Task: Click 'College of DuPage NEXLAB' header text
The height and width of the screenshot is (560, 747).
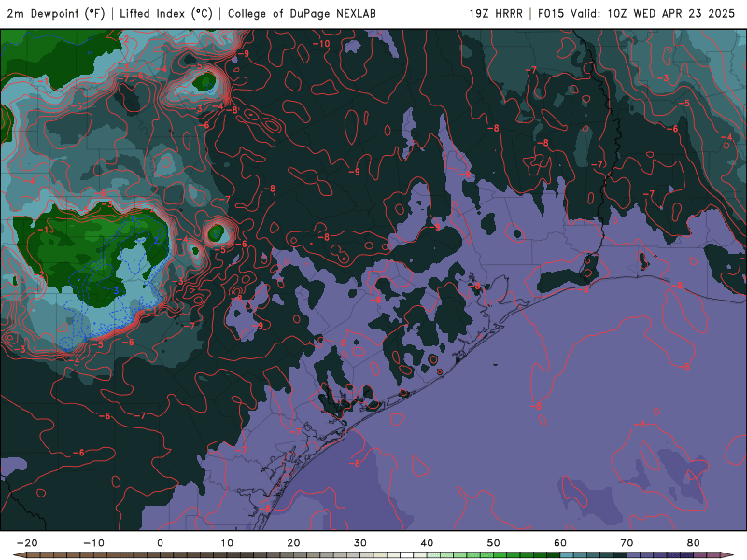Action: [302, 14]
